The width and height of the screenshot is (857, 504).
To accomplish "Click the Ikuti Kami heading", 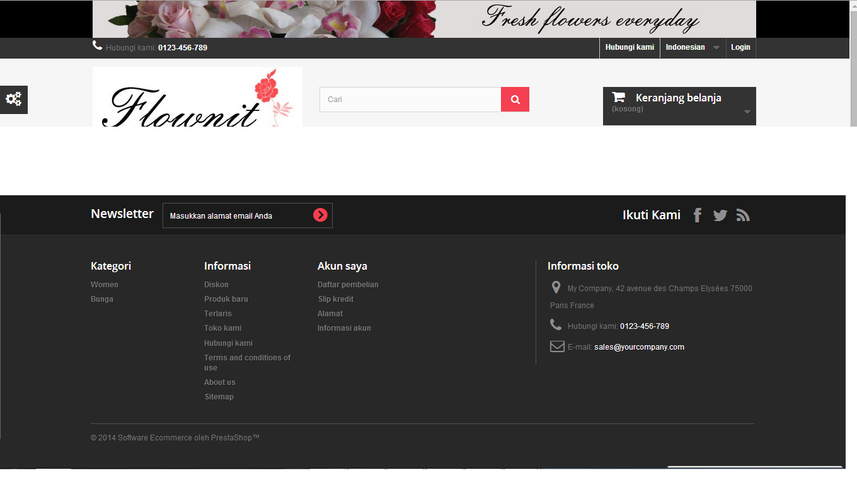I will [x=652, y=215].
